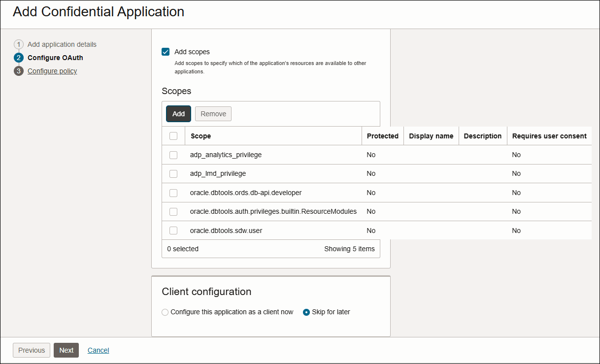Click the Next button
This screenshot has width=600, height=364.
66,350
